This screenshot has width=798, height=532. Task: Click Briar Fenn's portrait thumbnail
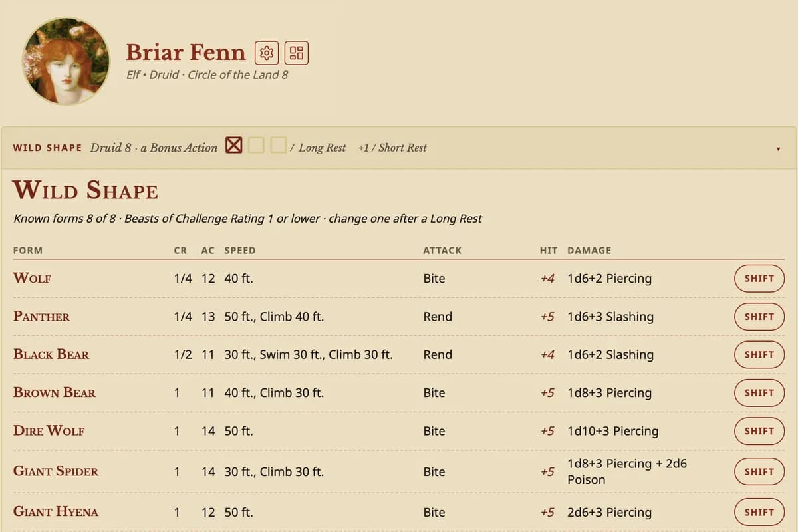tap(66, 61)
